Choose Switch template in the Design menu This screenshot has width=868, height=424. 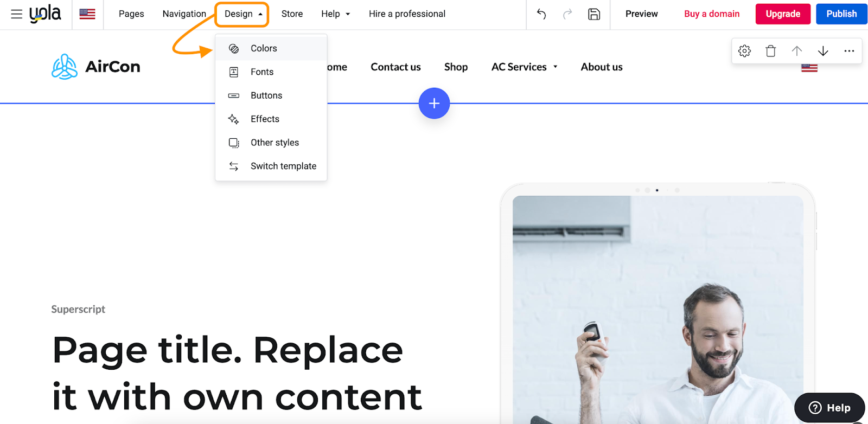pyautogui.click(x=283, y=166)
